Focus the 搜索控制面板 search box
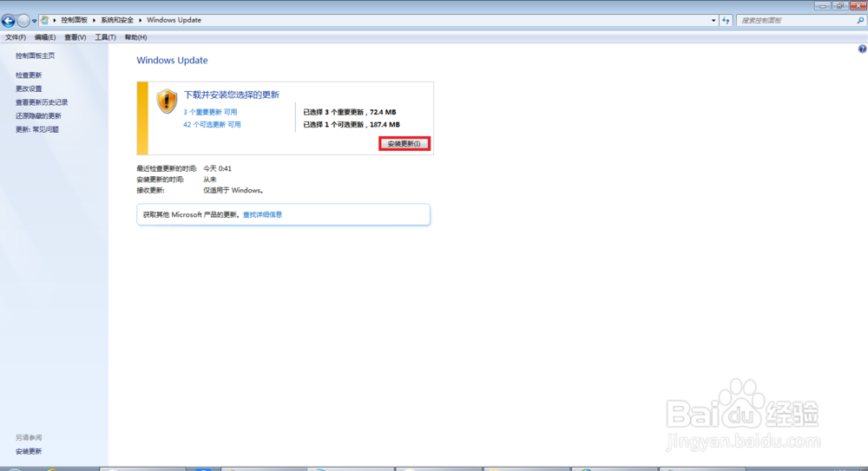The image size is (868, 471). tap(796, 21)
